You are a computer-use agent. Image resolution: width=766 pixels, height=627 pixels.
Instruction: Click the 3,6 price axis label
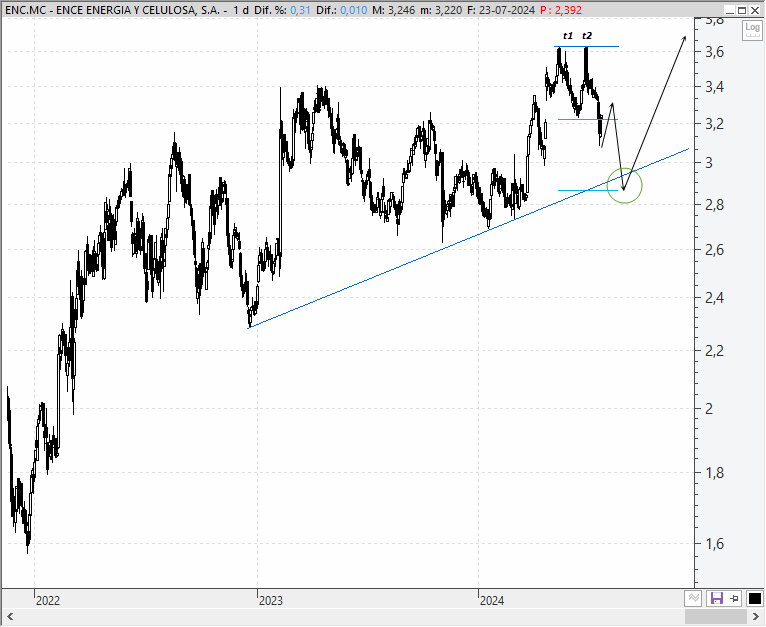[715, 52]
